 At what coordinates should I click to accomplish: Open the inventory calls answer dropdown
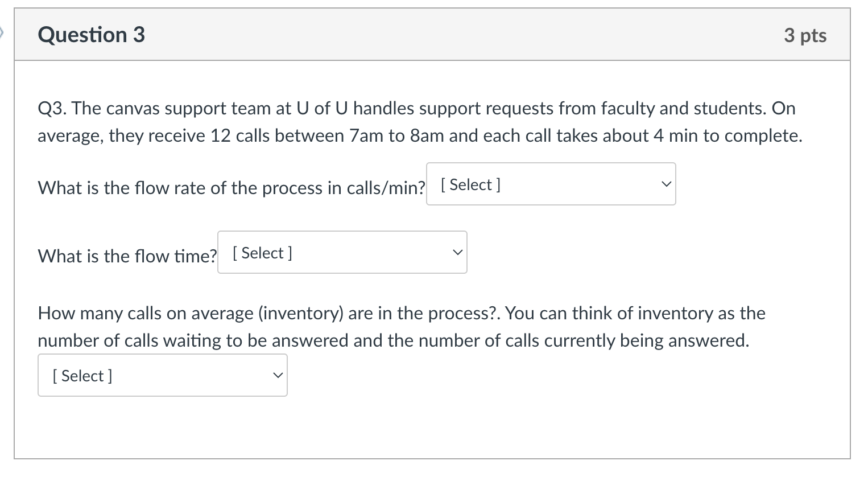[x=162, y=376]
